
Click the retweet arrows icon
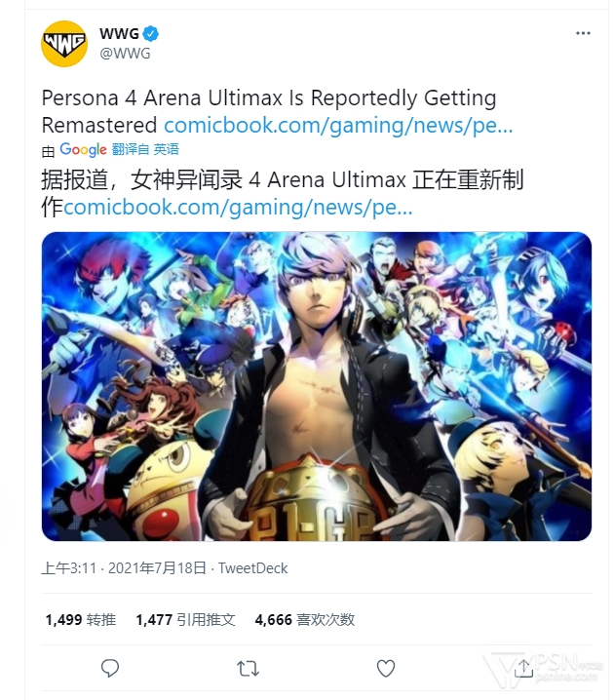point(248,668)
